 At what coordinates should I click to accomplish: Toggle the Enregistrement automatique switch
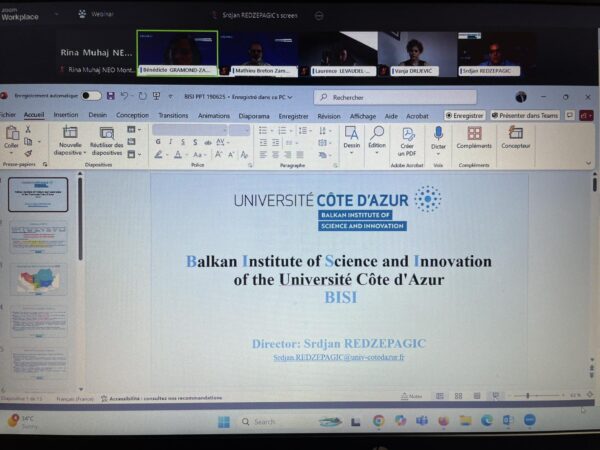click(91, 96)
